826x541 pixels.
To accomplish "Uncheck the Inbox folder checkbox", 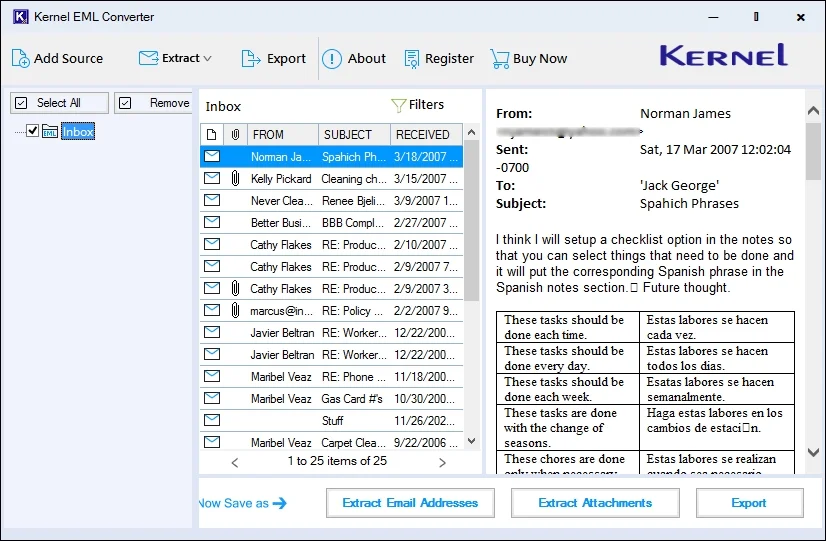I will [x=33, y=130].
